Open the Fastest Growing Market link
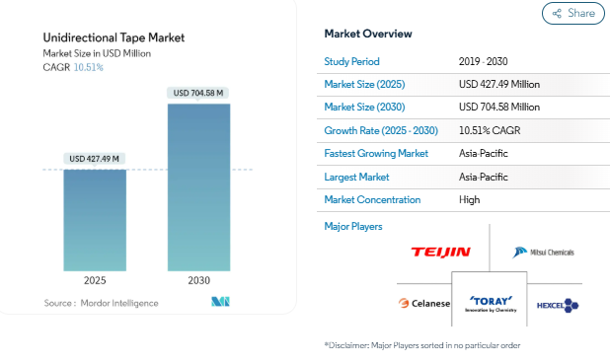This screenshot has width=610, height=364. (x=376, y=154)
